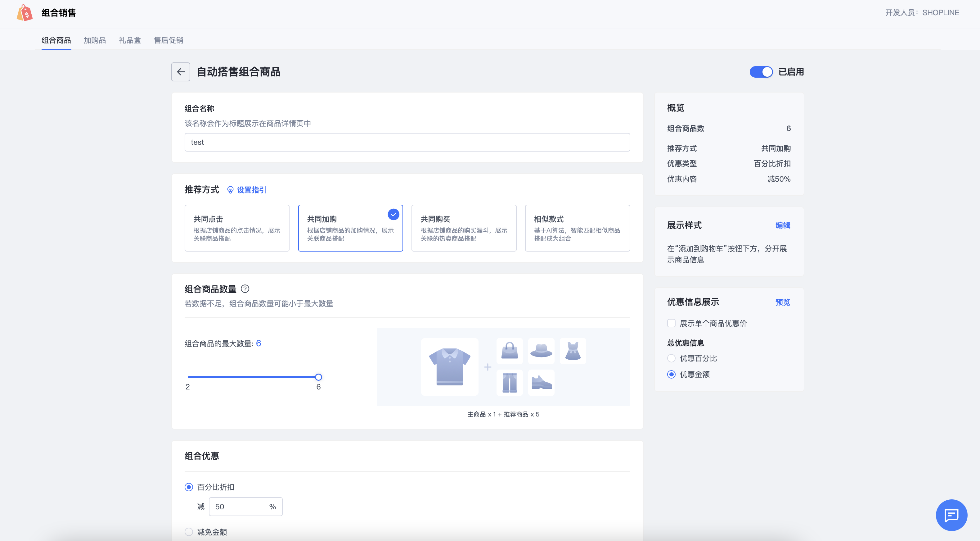
Task: Click the 百分比折扣 value in 概览
Action: (x=772, y=163)
